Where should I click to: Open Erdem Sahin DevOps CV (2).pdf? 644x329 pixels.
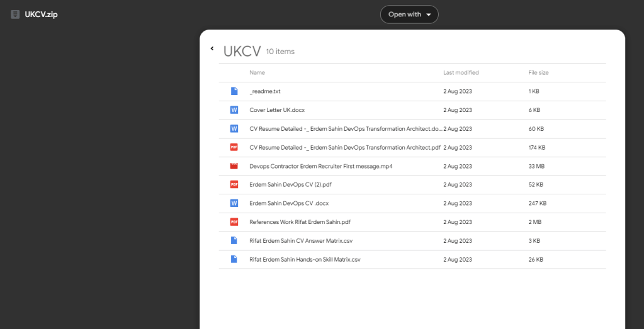(290, 184)
